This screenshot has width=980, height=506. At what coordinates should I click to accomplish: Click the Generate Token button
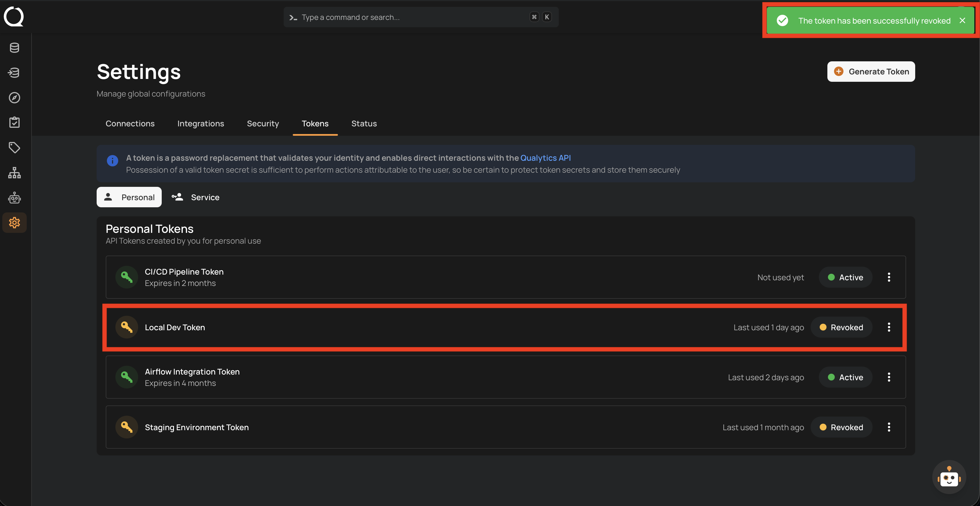(x=871, y=72)
